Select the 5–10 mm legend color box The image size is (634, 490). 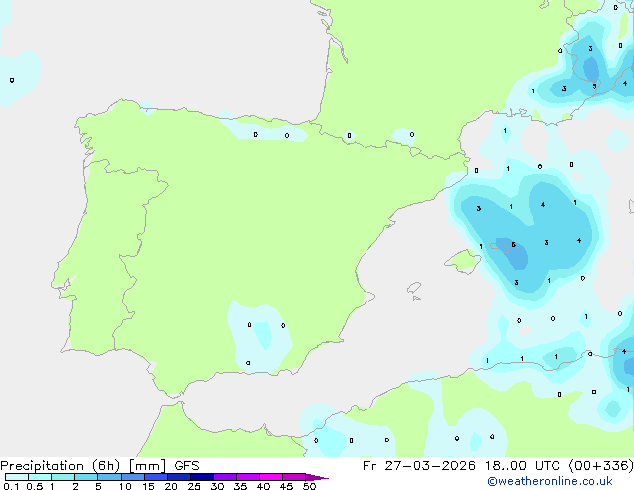pyautogui.click(x=109, y=477)
